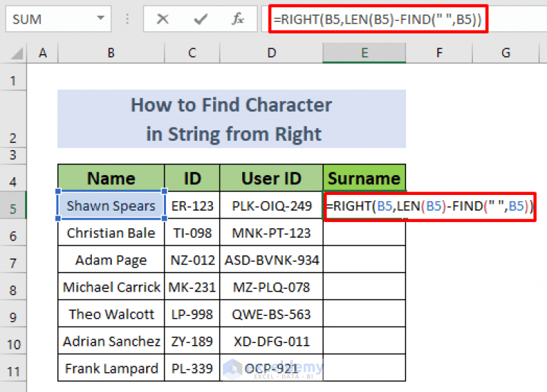Image resolution: width=547 pixels, height=392 pixels.
Task: Select cell 'PLK-OIQ-249'
Action: click(x=271, y=205)
